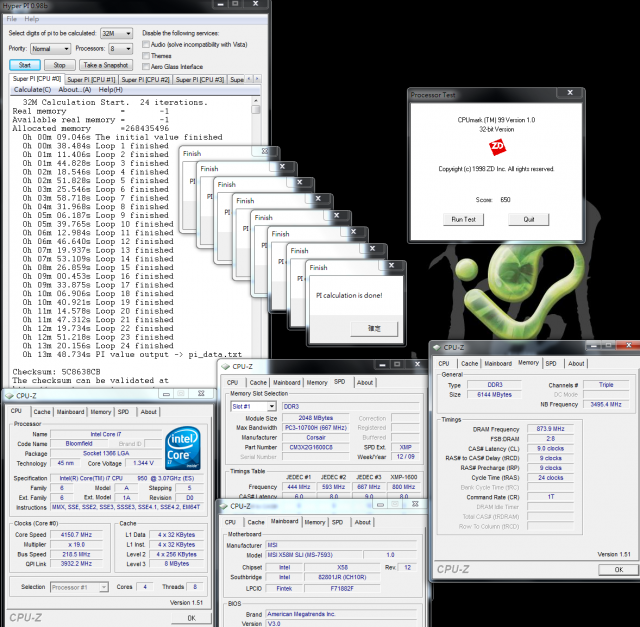Screen dimensions: 640x627
Task: Click OK in the CPU-Z CPU window
Action: click(x=191, y=618)
